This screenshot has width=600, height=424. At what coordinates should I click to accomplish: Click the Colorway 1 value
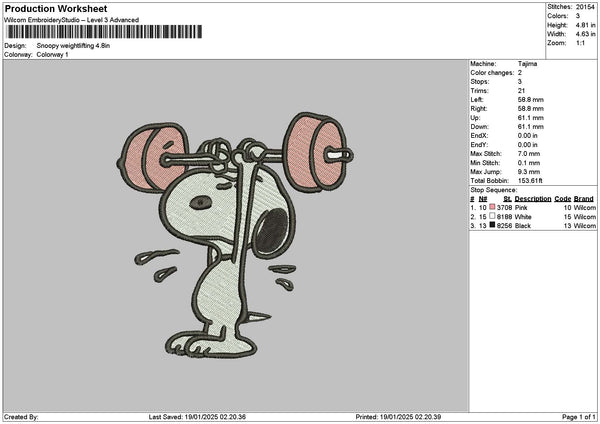click(53, 54)
